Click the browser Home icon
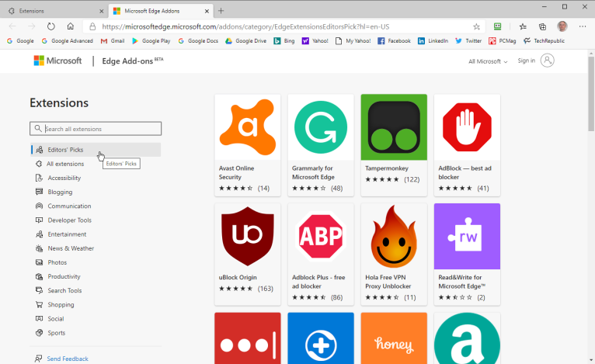Screen dimensions: 595x364 tap(70, 26)
